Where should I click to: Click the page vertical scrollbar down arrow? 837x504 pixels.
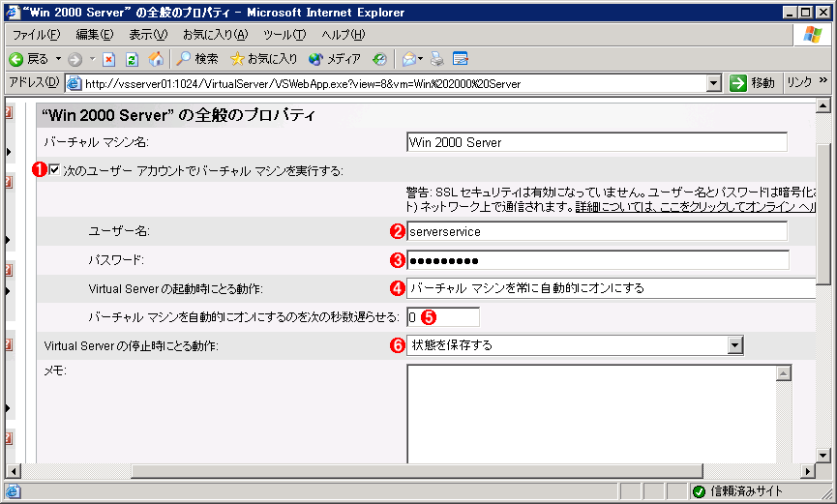click(x=822, y=456)
